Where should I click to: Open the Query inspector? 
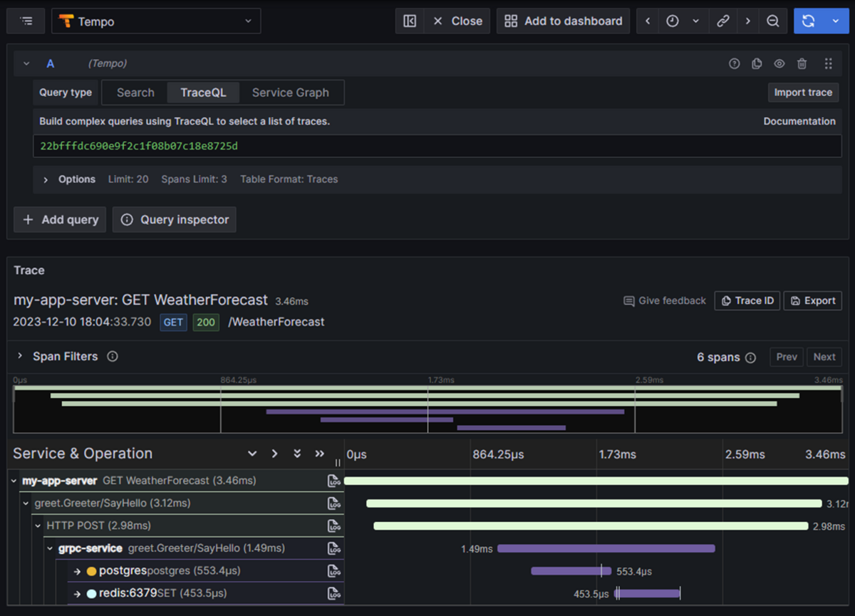(175, 219)
